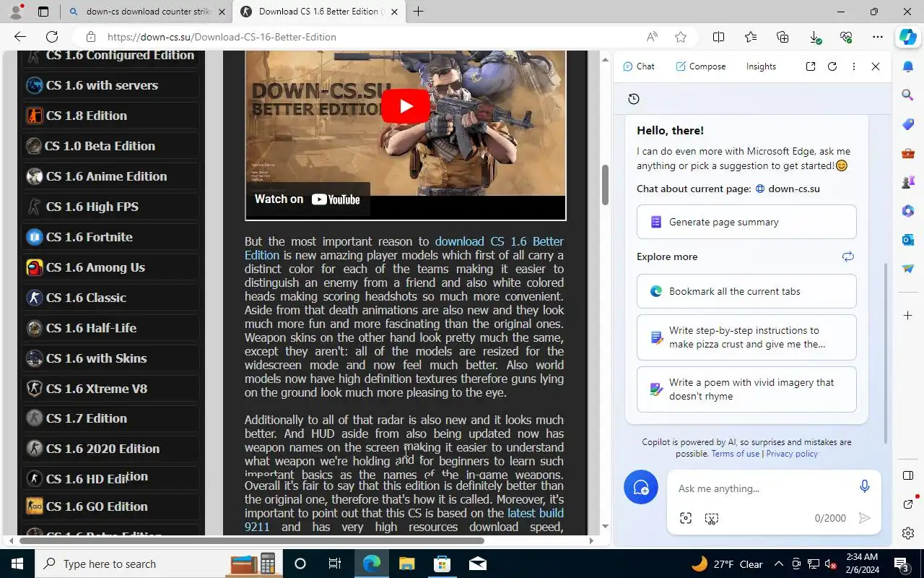Open Collections panel
This screenshot has height=578, width=924.
coord(783,37)
